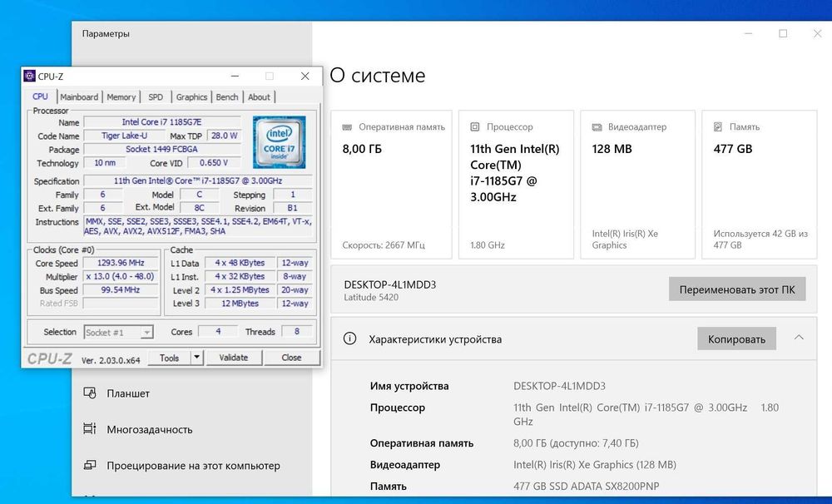Screen dimensions: 832x504
Task: Select the SPD tab in CPU-Z
Action: point(156,97)
